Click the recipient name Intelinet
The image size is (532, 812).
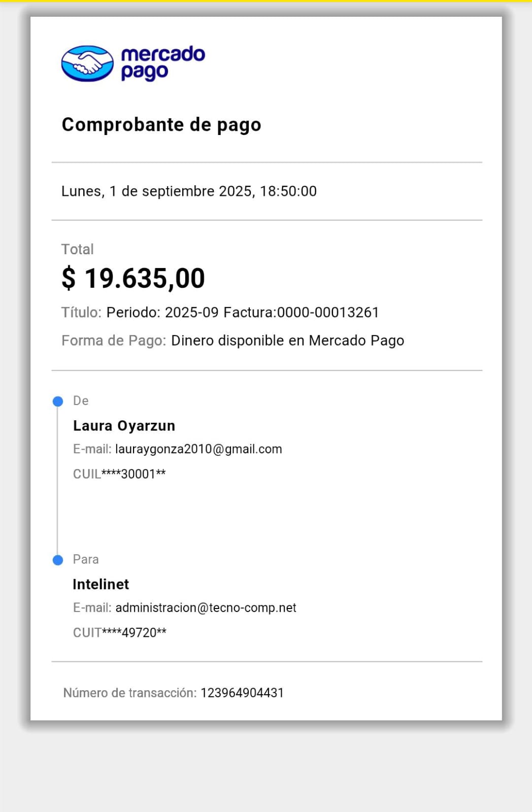(101, 584)
